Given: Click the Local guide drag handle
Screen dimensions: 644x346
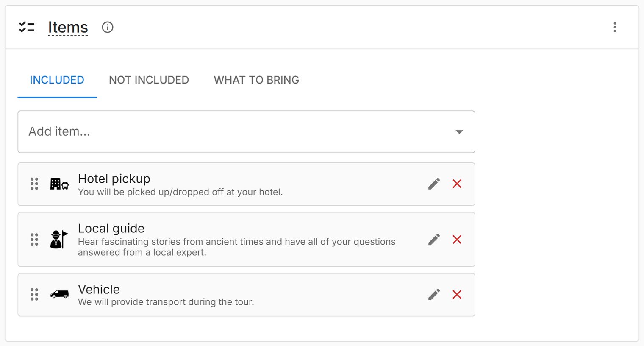Looking at the screenshot, I should pyautogui.click(x=34, y=240).
